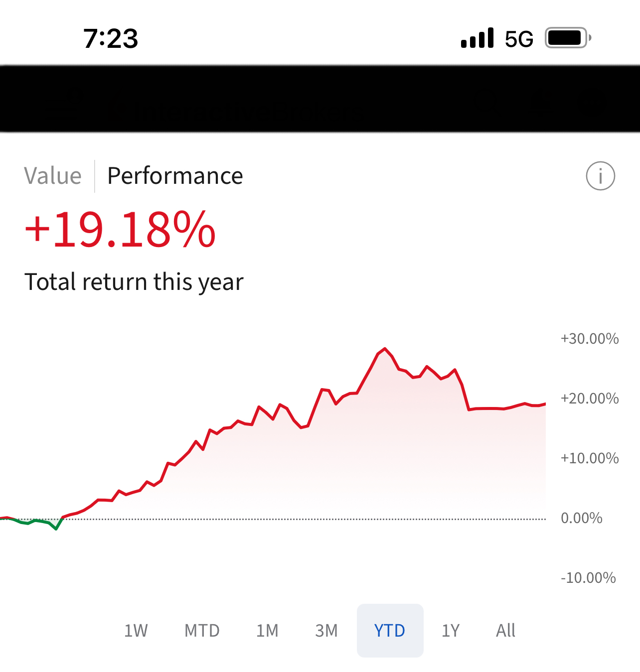
Task: View All time performance
Action: pyautogui.click(x=505, y=631)
